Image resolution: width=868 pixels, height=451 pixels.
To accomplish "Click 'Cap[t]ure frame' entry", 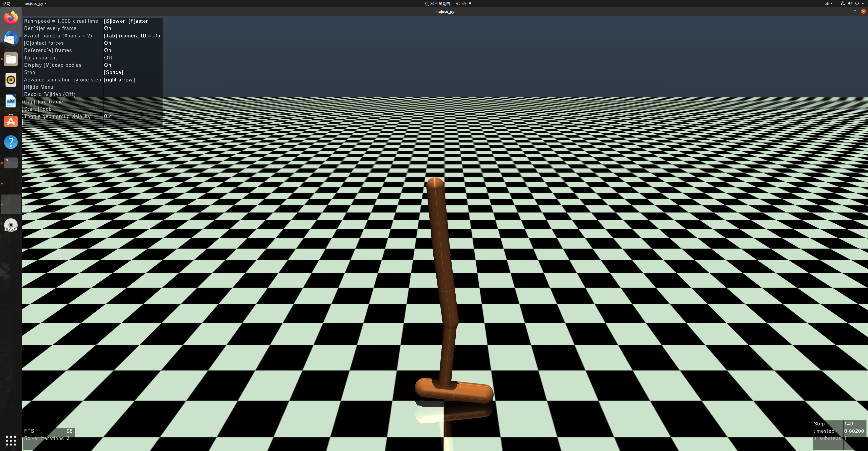I will [x=43, y=102].
